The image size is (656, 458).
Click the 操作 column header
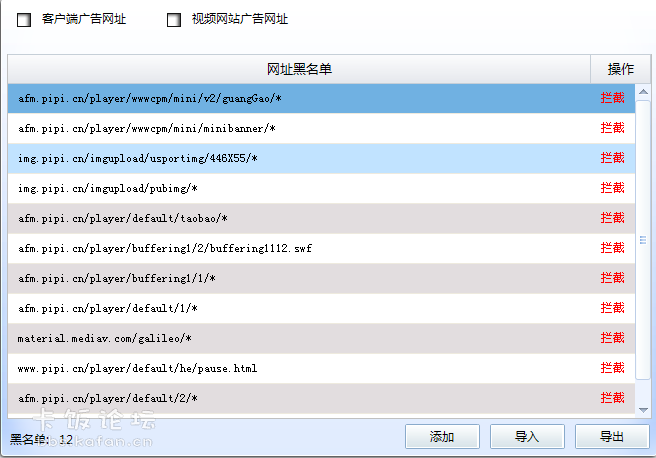621,69
